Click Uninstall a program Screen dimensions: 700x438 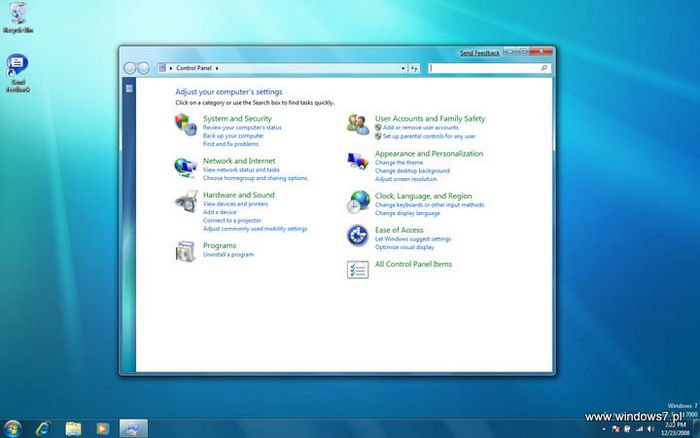[228, 254]
